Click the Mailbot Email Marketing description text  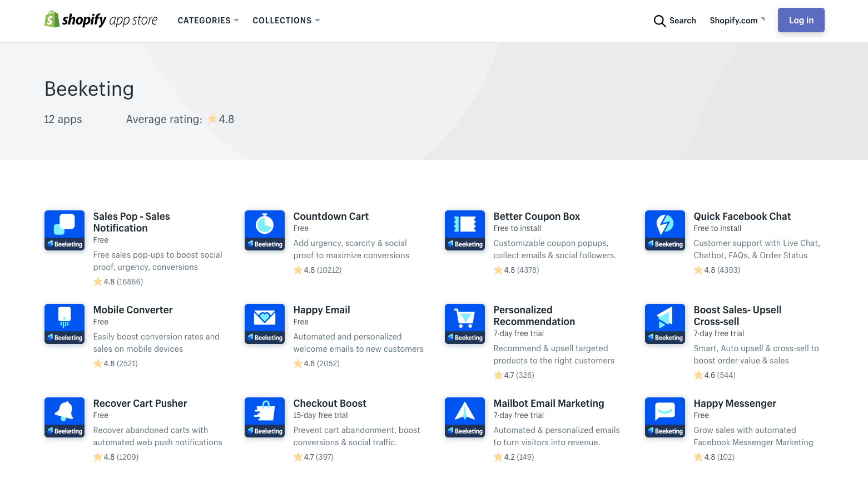pos(557,436)
